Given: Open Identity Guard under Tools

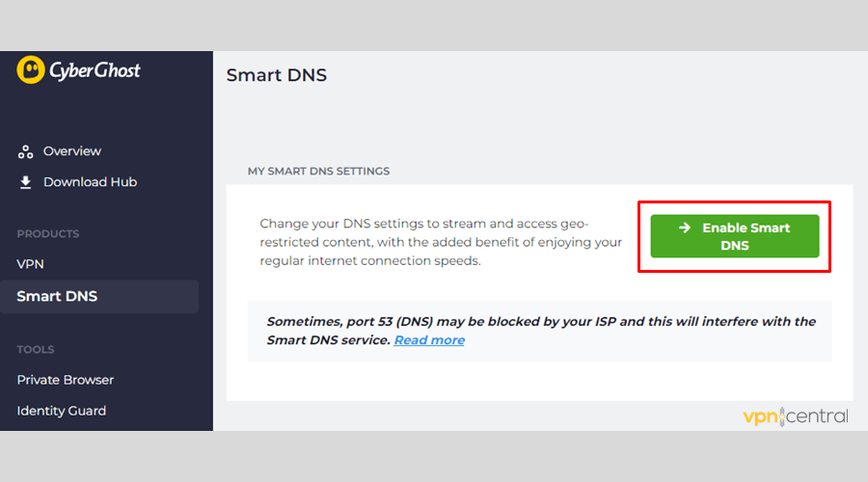Looking at the screenshot, I should coord(62,411).
